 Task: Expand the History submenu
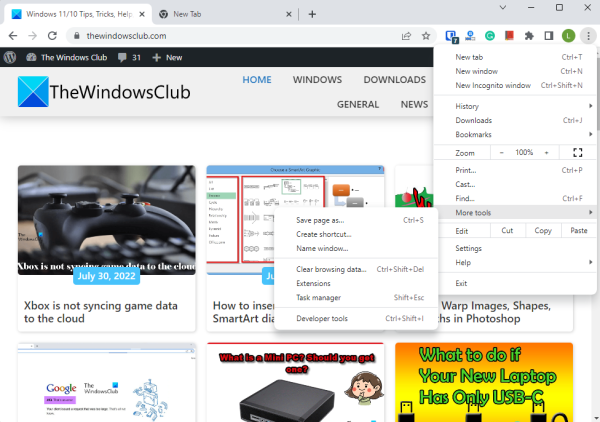point(515,106)
